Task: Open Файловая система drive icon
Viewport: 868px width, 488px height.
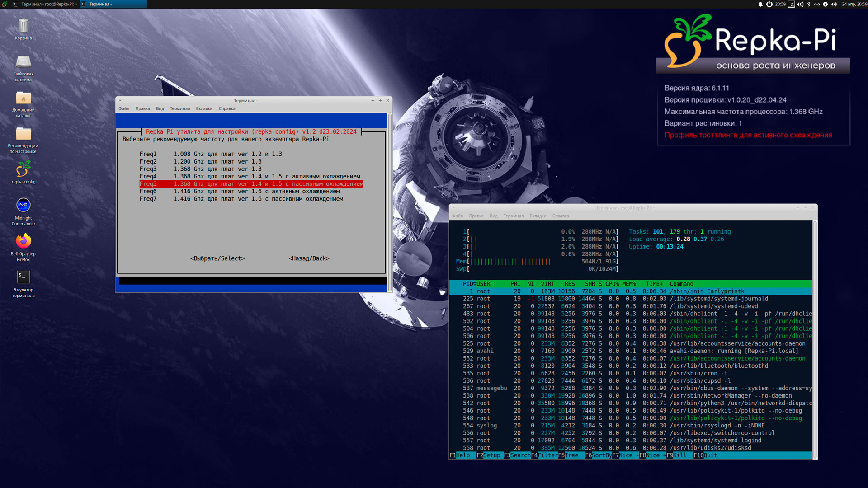Action: (x=24, y=61)
